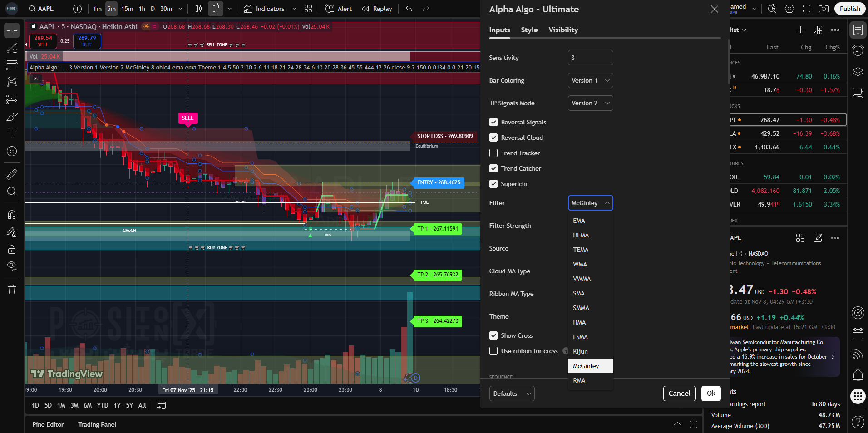Open the Indicators menu
The image size is (868, 433).
[x=264, y=9]
